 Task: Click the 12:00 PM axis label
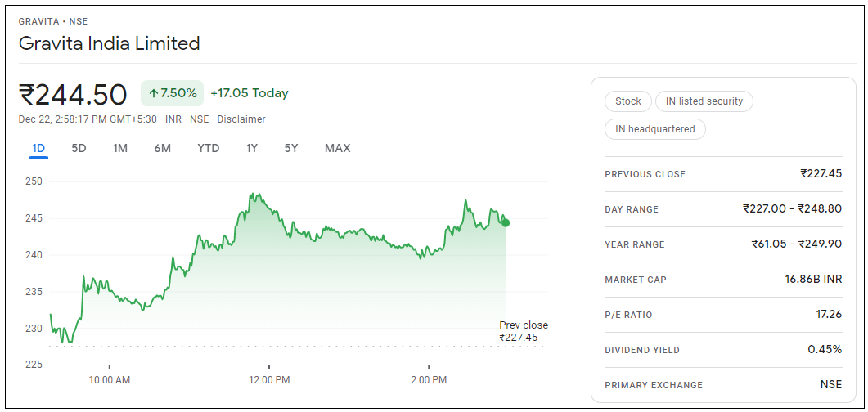coord(268,380)
